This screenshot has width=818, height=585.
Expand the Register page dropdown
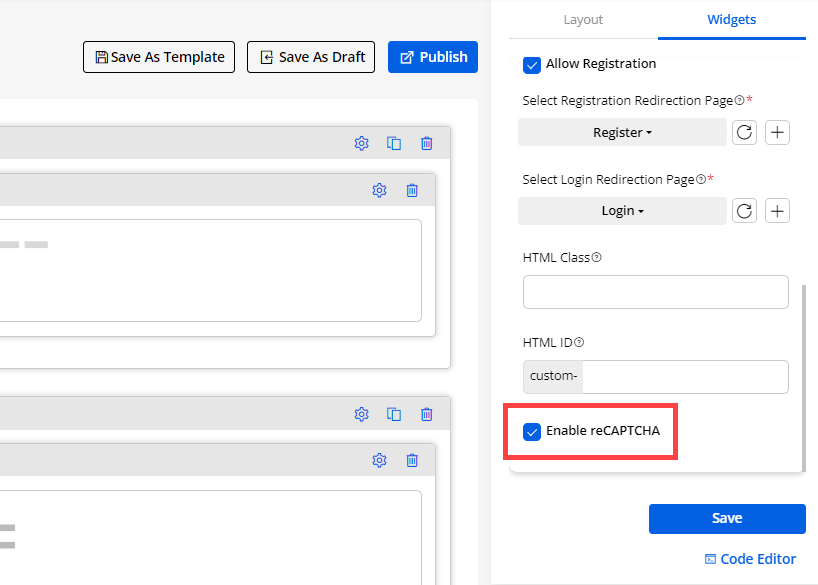point(622,132)
